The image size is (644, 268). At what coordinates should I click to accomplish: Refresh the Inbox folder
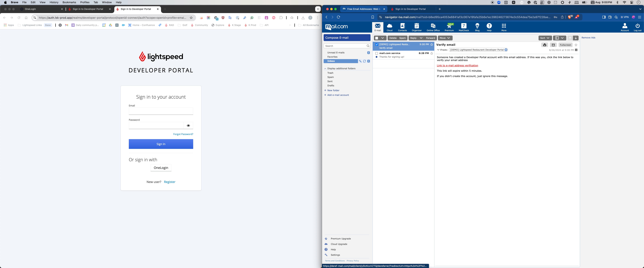tap(364, 61)
